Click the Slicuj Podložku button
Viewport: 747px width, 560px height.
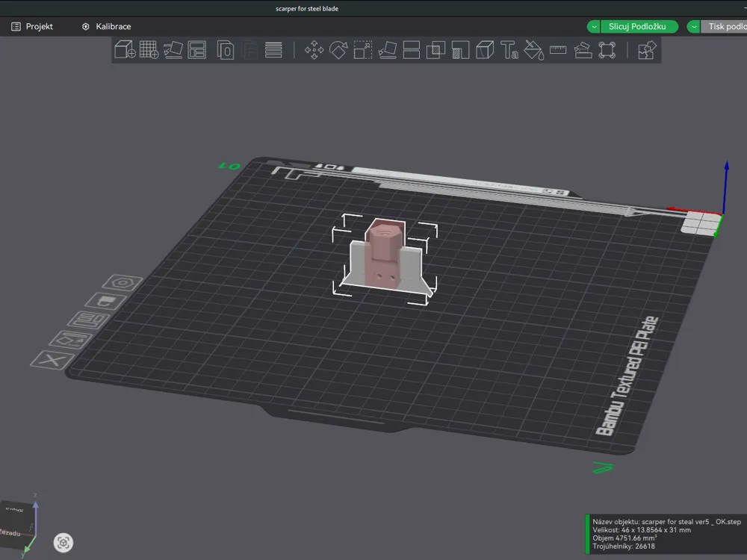pos(637,27)
